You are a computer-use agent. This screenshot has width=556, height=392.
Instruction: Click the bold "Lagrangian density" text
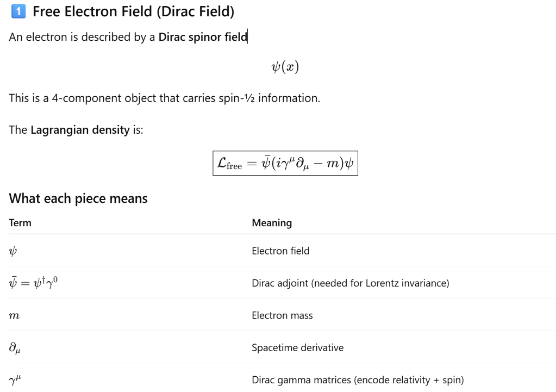point(80,130)
